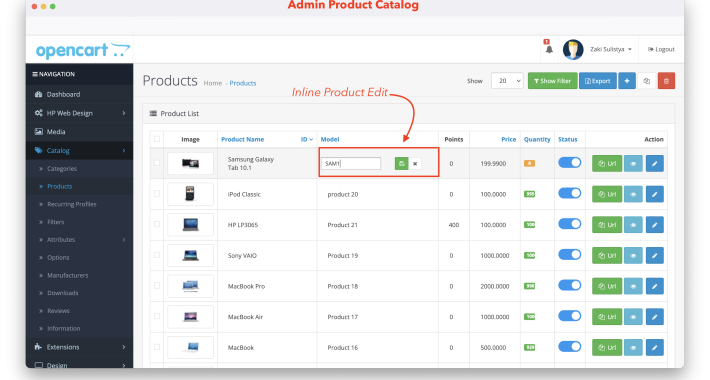Expand Attributes submenu in sidebar
Screen dimensions: 710x380
(x=124, y=240)
